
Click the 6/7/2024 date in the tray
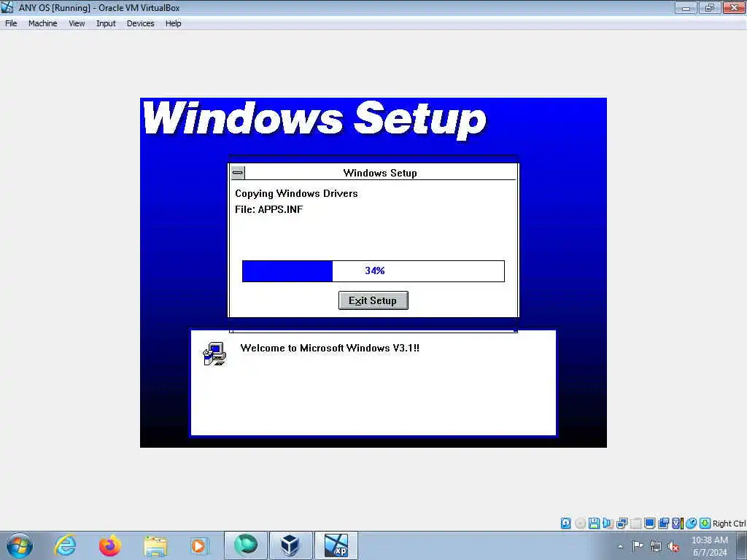tap(710, 553)
